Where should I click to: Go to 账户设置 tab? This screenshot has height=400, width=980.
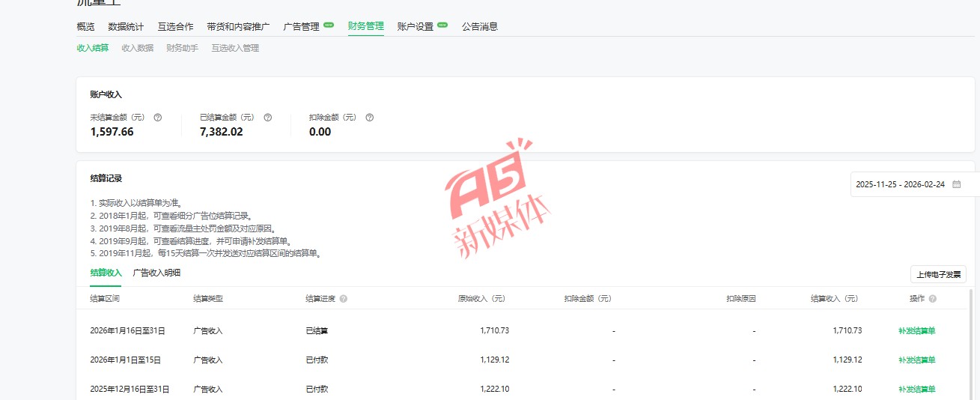[x=416, y=26]
